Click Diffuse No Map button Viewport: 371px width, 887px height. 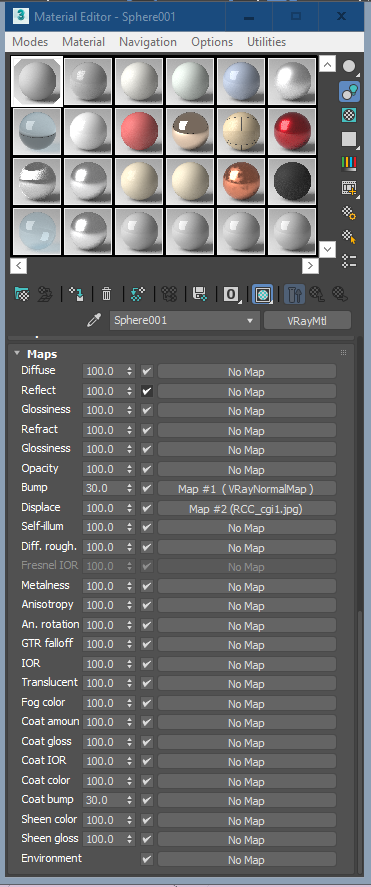click(247, 372)
